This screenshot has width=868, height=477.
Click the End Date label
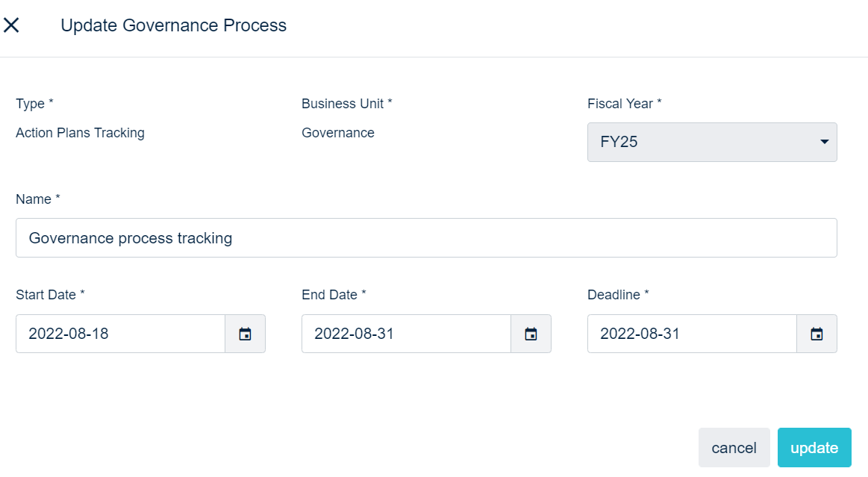pyautogui.click(x=334, y=295)
